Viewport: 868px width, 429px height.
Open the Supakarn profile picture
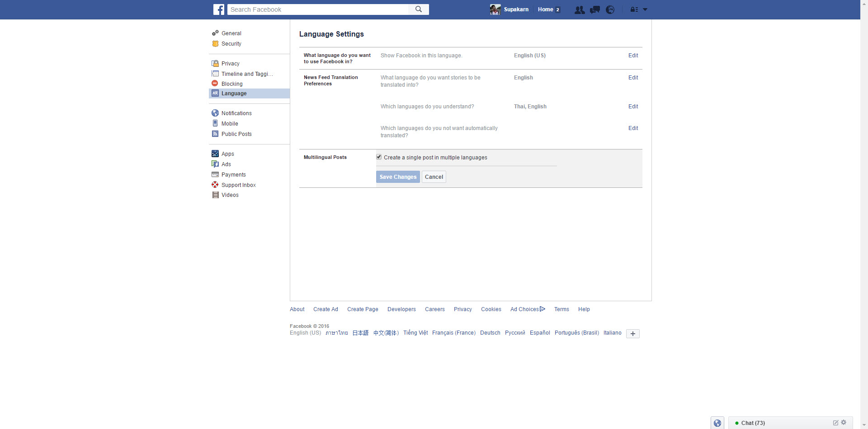[x=495, y=9]
